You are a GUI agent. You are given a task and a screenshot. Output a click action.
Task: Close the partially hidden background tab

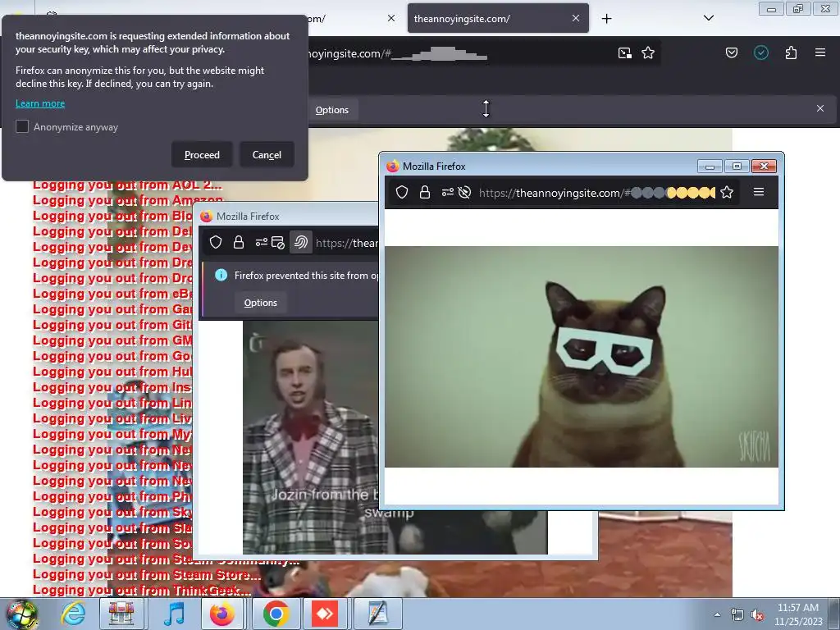coord(391,18)
